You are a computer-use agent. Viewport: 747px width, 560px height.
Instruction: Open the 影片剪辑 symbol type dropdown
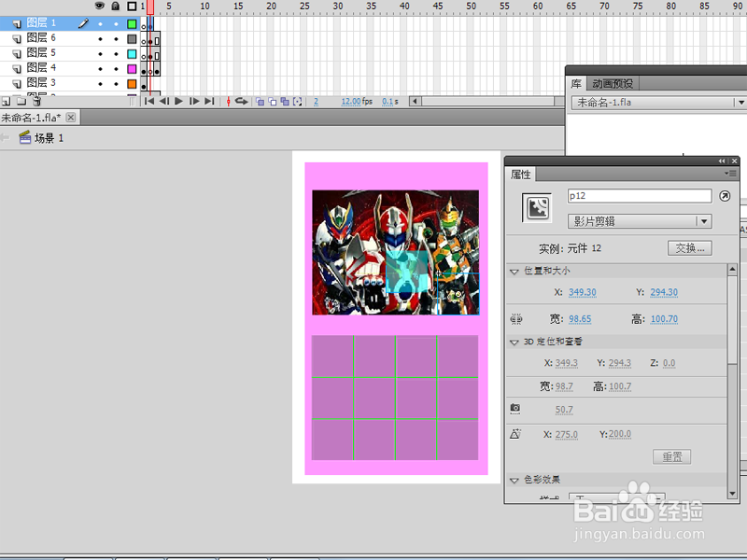pos(640,221)
